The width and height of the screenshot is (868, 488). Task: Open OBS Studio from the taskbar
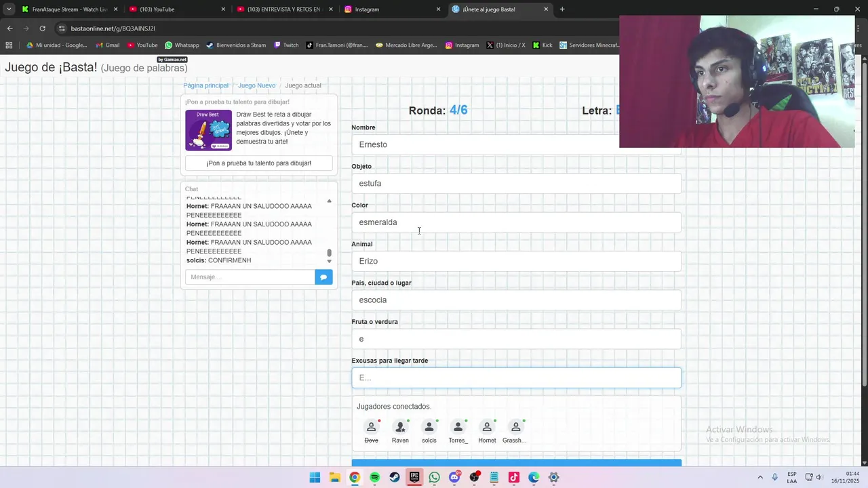[475, 477]
